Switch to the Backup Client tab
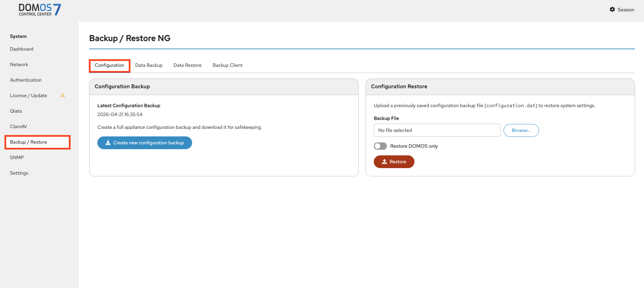644x288 pixels. pyautogui.click(x=228, y=65)
